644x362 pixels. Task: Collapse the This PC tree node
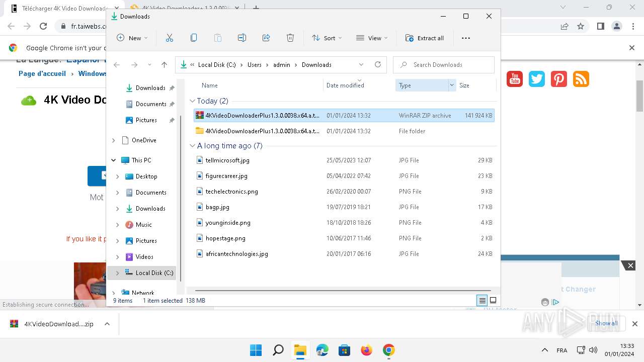114,160
